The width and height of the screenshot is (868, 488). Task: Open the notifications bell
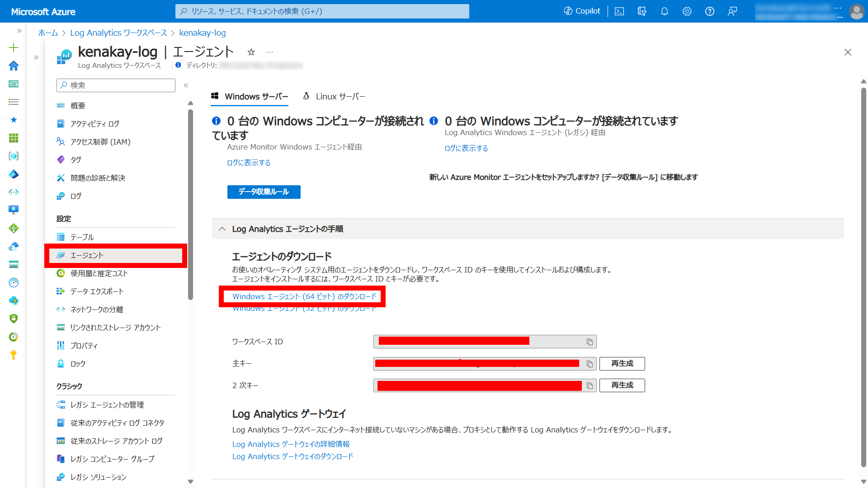(665, 11)
